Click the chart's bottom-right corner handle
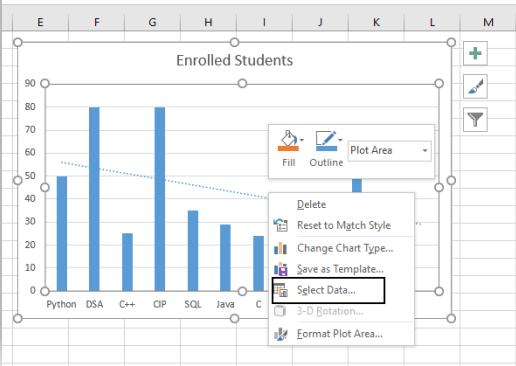Image resolution: width=516 pixels, height=366 pixels. (x=451, y=319)
